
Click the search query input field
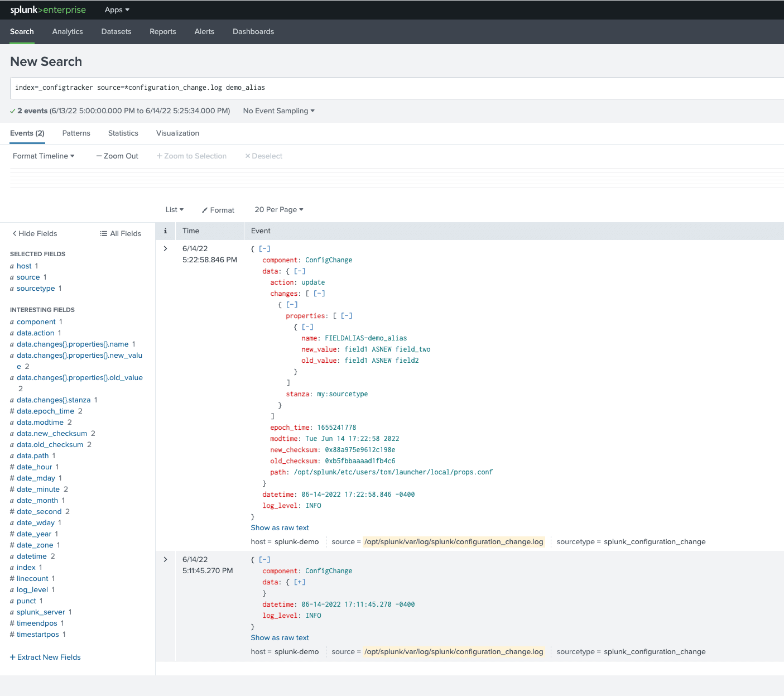coord(397,88)
